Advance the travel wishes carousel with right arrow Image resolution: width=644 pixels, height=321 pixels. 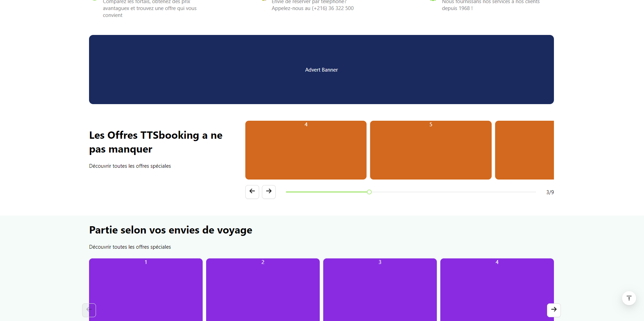554,310
